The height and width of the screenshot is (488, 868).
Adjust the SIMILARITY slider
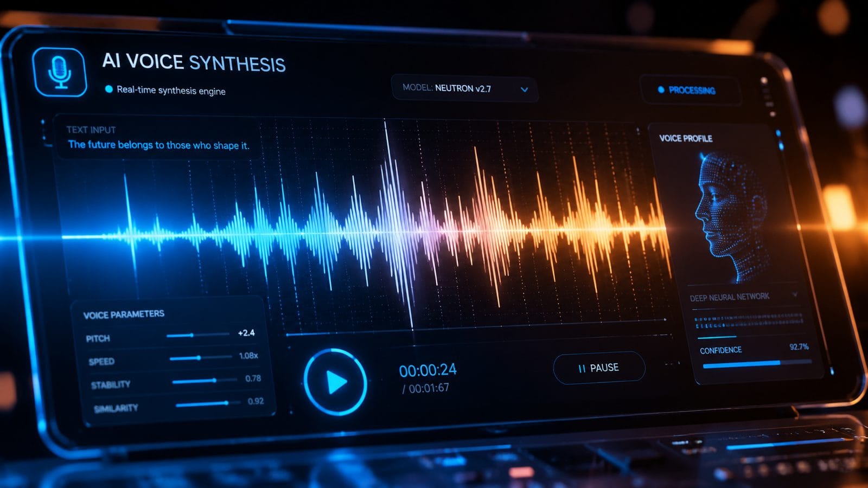tap(208, 403)
